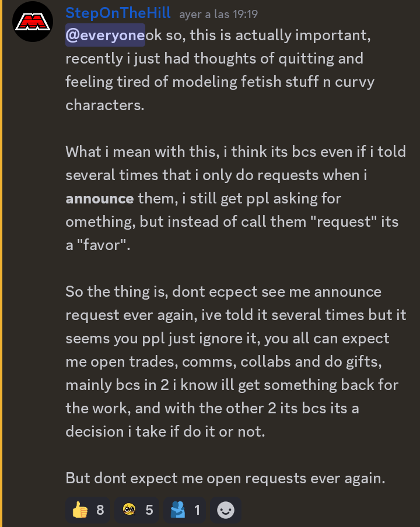The width and height of the screenshot is (420, 527).
Task: Click the count 1 beside hugging emoji
Action: pos(197,510)
